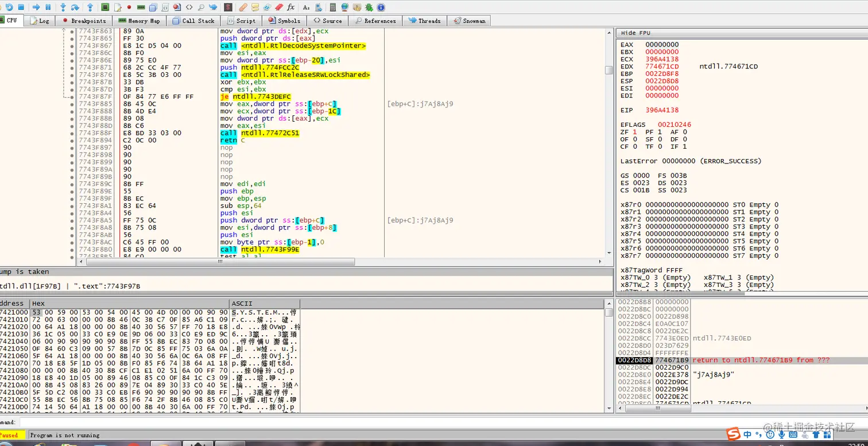
Task: Launch the Scylla plugin icon
Action: click(228, 7)
